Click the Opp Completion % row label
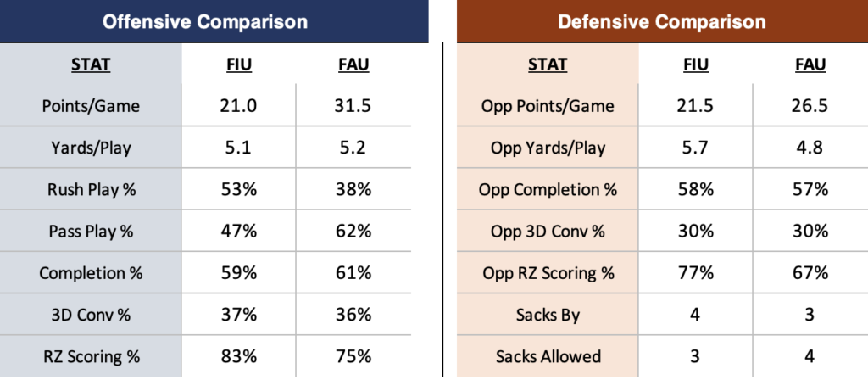 548,189
